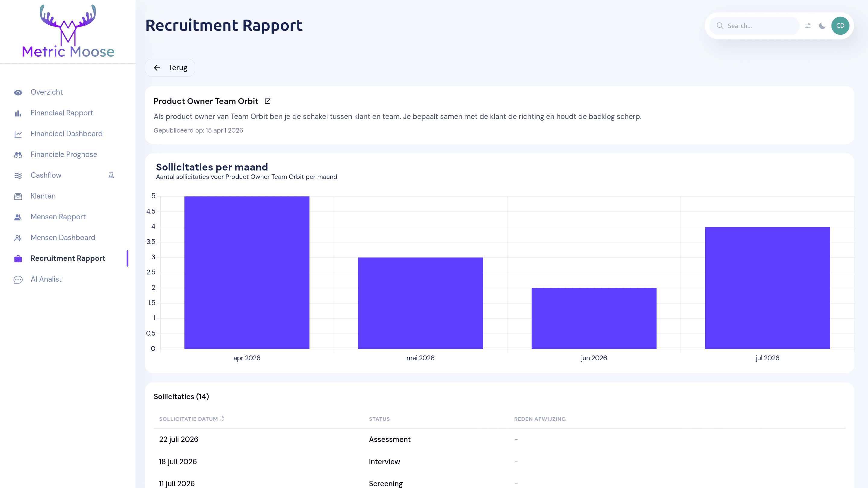
Task: Click the jun 2026 bar
Action: coord(594,318)
